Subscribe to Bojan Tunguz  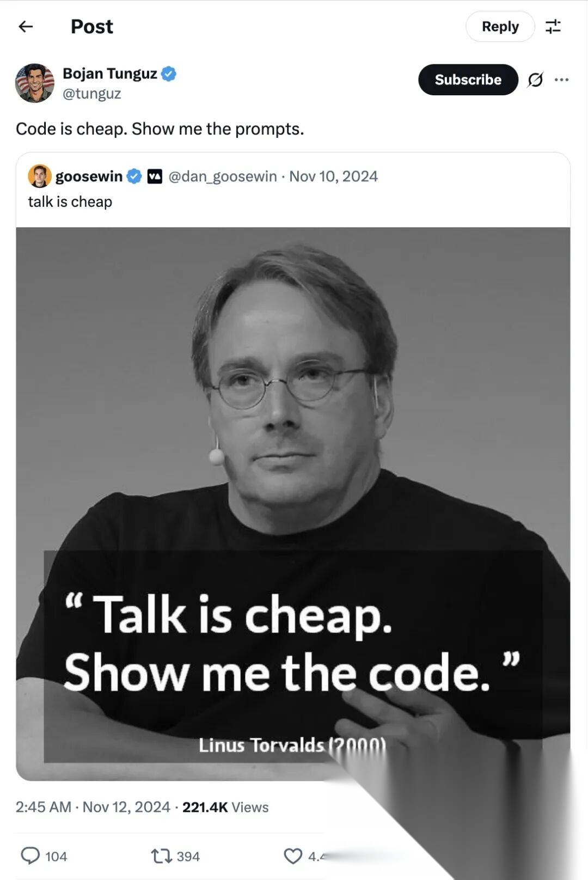coord(468,80)
